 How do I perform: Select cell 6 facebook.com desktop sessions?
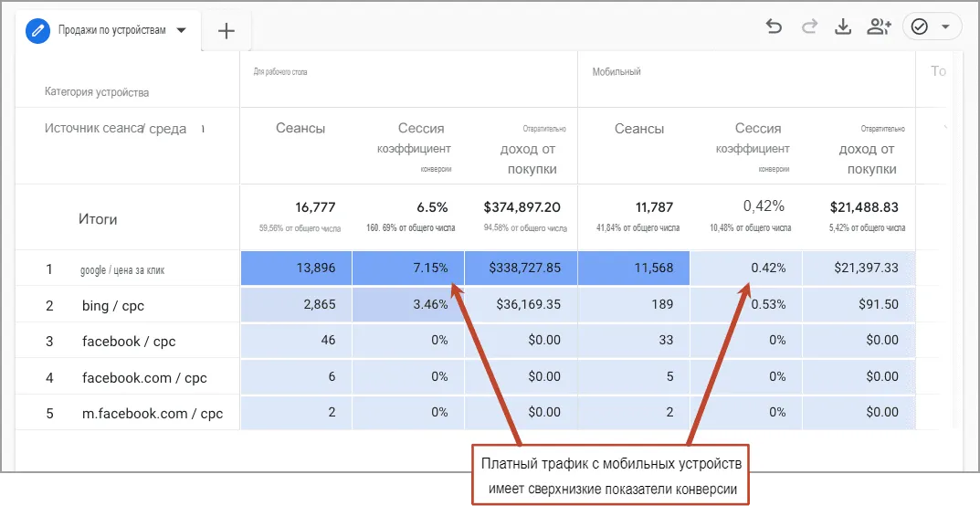(296, 376)
